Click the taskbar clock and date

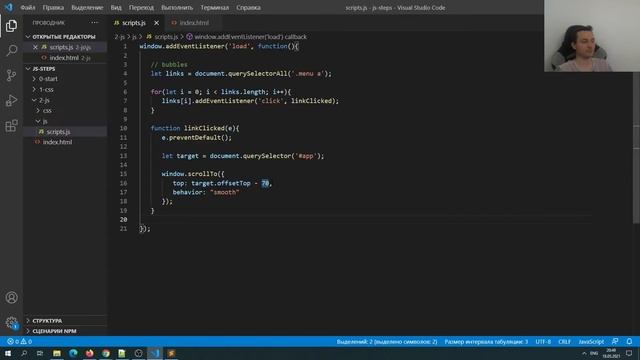[611, 353]
